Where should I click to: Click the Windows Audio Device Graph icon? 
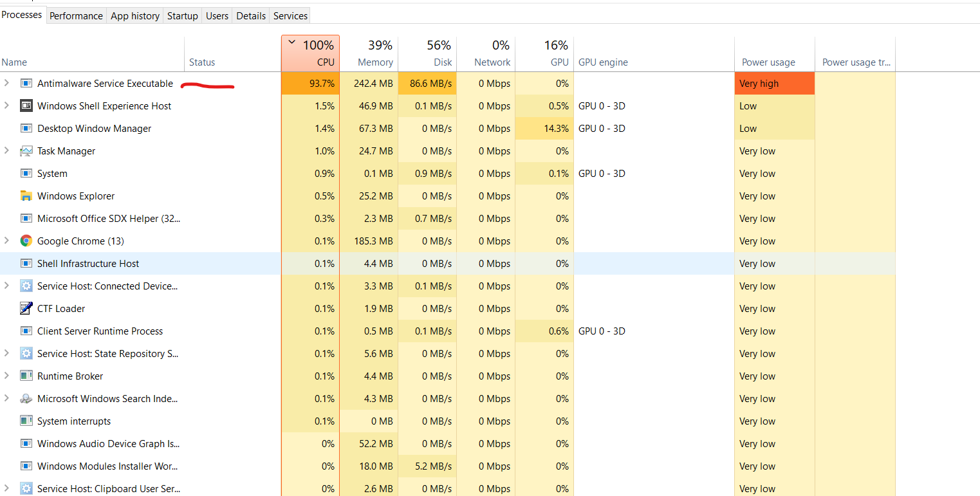pyautogui.click(x=26, y=444)
